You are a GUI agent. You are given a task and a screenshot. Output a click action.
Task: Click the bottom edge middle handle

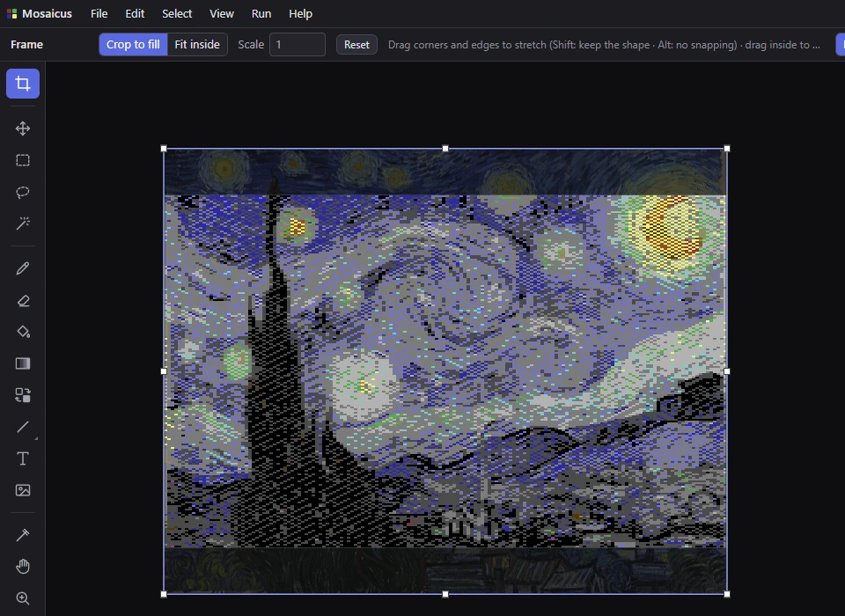point(445,594)
